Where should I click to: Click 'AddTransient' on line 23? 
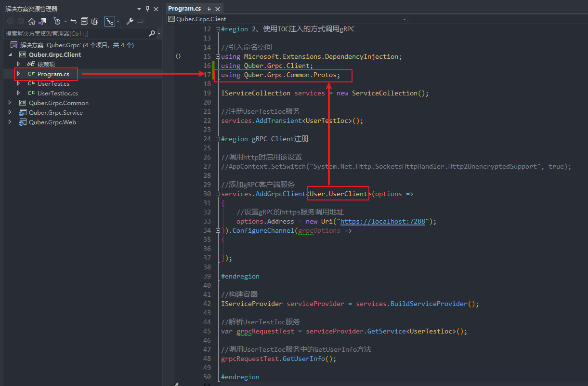click(278, 120)
